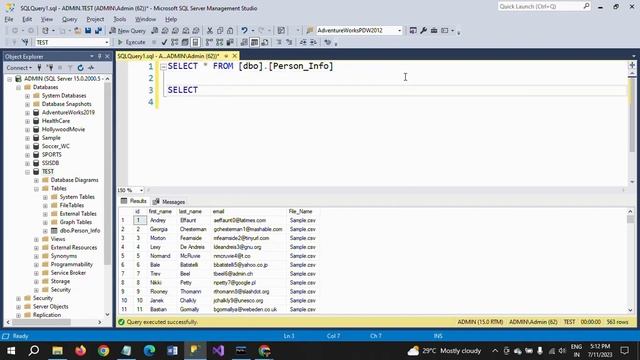Uncomment the selected lines icon

pyautogui.click(x=289, y=42)
